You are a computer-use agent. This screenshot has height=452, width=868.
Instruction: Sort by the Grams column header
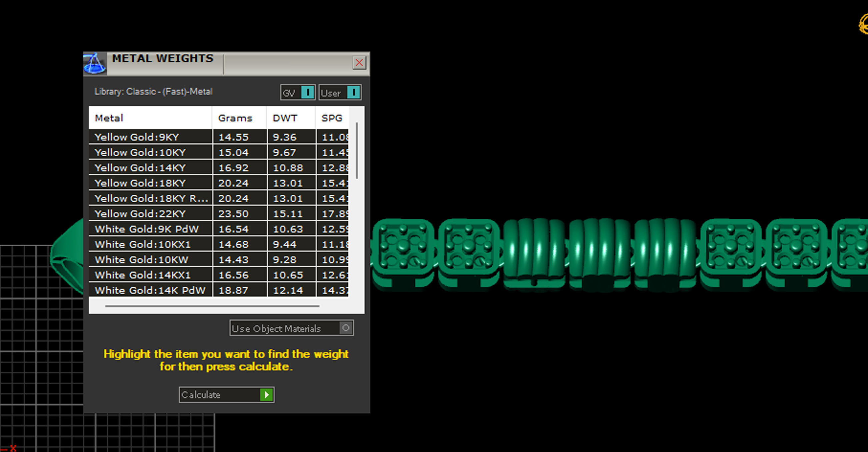click(235, 118)
